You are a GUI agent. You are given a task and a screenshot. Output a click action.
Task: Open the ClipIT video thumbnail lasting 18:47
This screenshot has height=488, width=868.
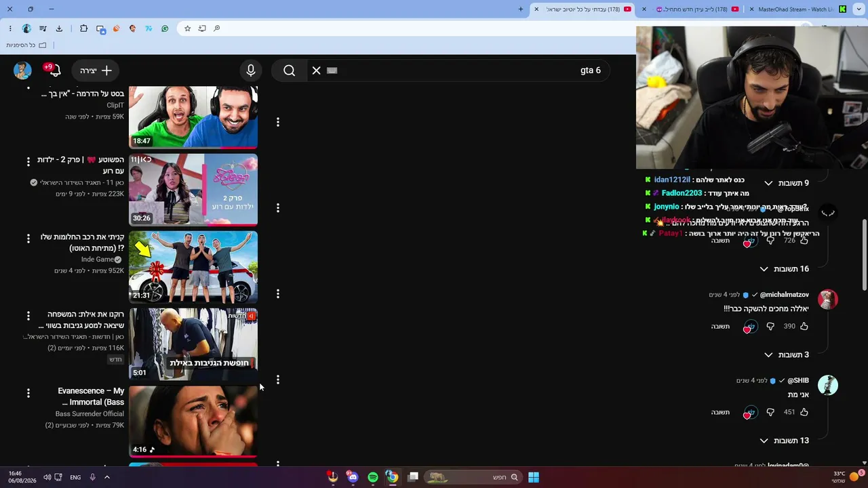(193, 117)
